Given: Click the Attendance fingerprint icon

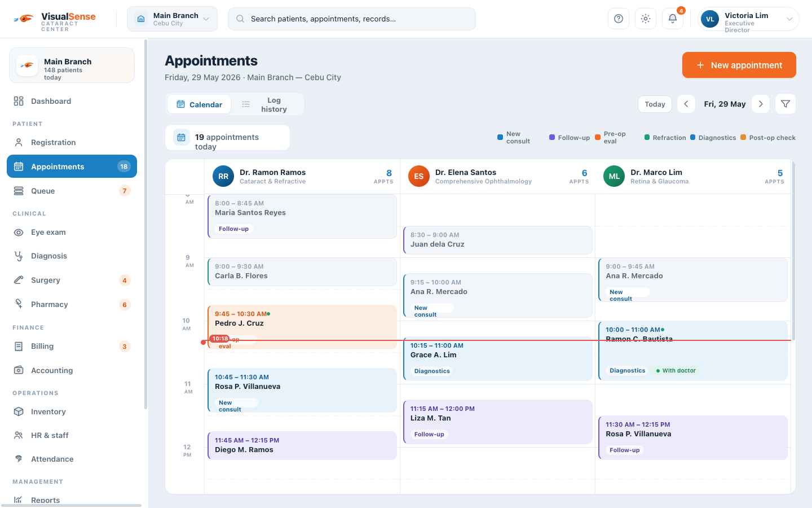Looking at the screenshot, I should tap(19, 459).
